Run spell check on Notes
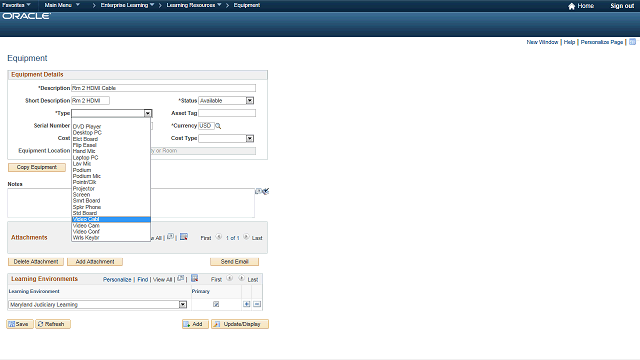The width and height of the screenshot is (640, 360). click(x=266, y=191)
